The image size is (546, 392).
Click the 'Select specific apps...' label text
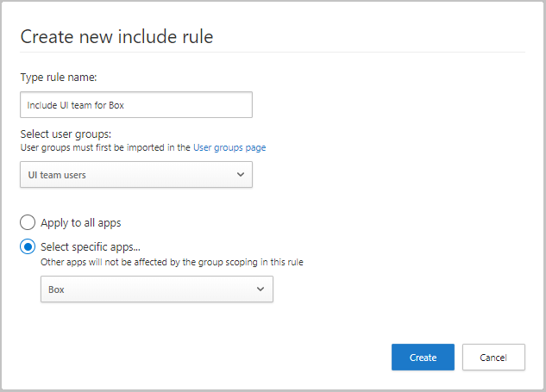point(90,247)
